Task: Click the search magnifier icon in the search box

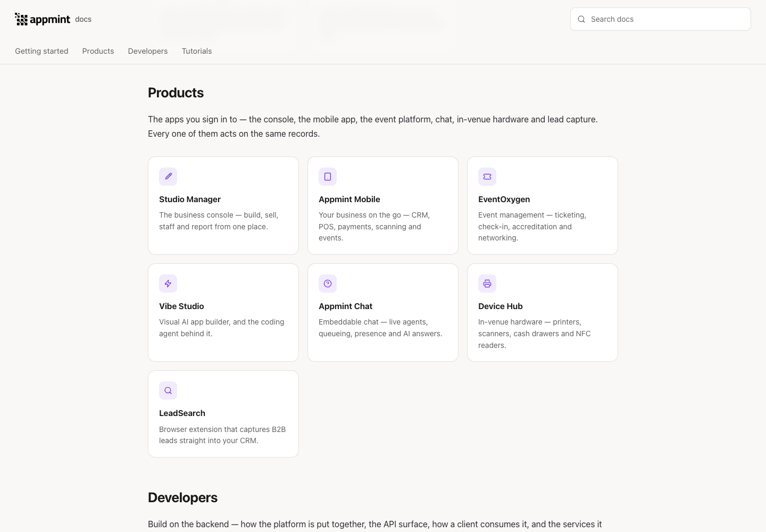Action: pyautogui.click(x=581, y=19)
